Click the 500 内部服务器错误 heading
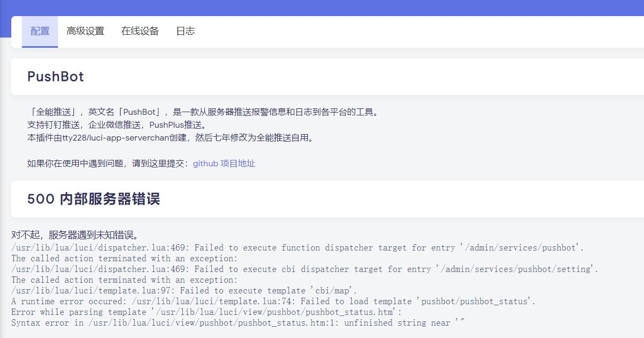 point(94,199)
